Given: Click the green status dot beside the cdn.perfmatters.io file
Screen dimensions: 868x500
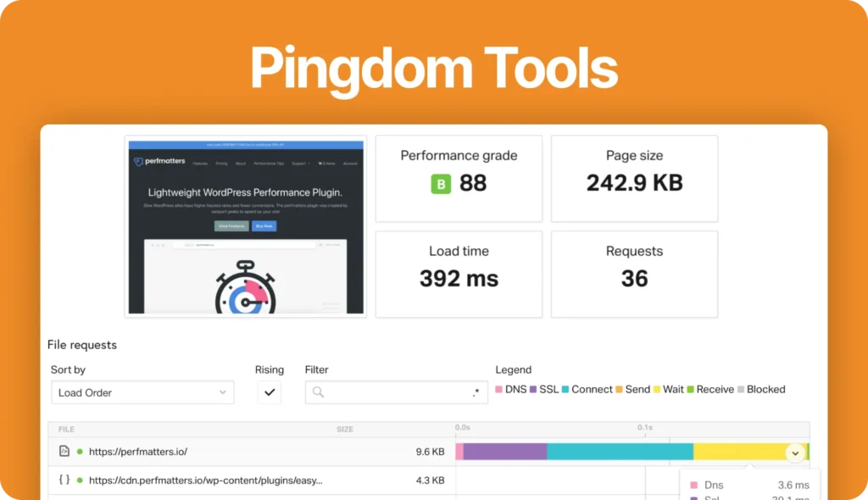Looking at the screenshot, I should tap(80, 481).
